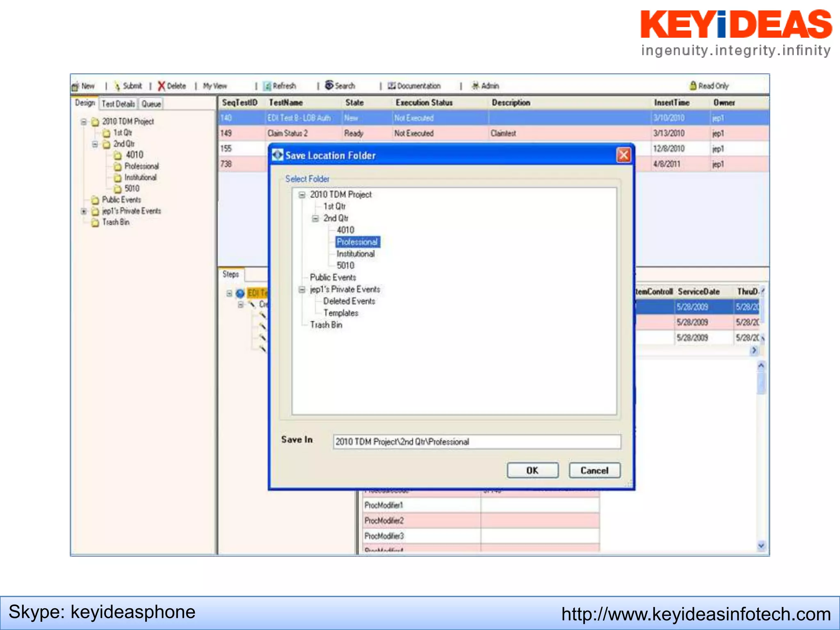The image size is (840, 630).
Task: Click the 2010 TDM Project folder icon in sidebar
Action: [95, 122]
